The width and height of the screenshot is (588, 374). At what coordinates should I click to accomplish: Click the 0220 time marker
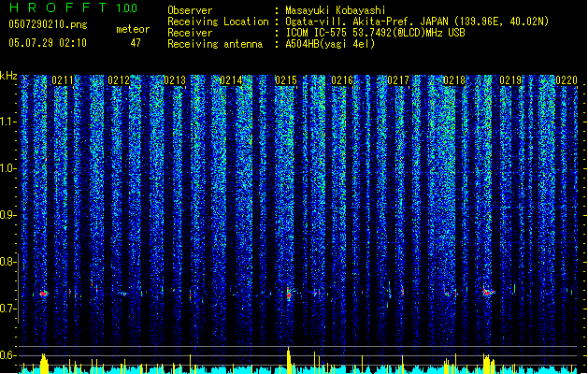point(566,80)
